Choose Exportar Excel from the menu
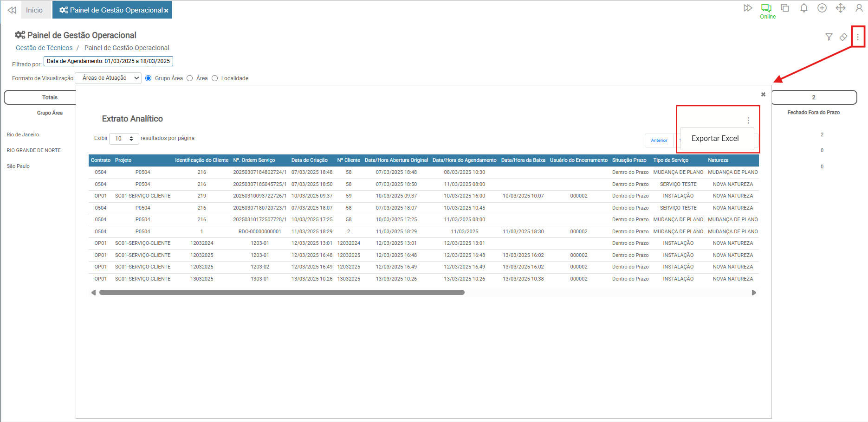This screenshot has height=422, width=868. (715, 139)
